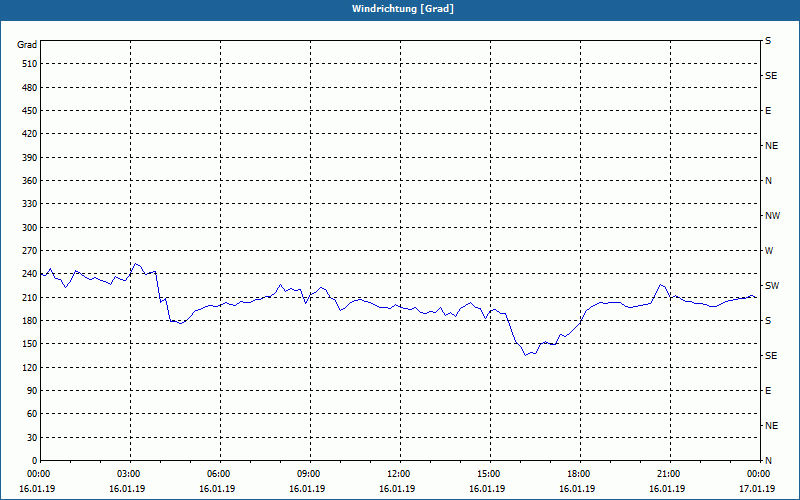Click the 270 degree axis label
The image size is (800, 500).
click(30, 251)
